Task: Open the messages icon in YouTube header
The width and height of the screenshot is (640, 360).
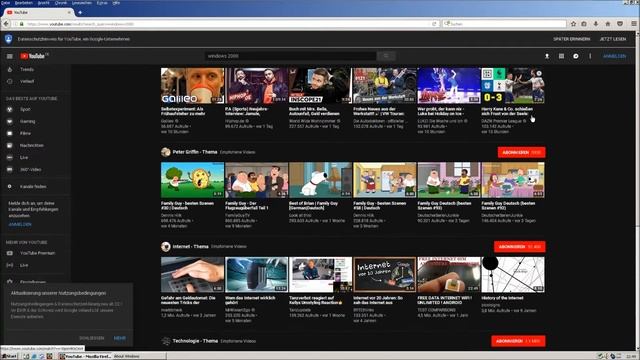Action: point(576,56)
